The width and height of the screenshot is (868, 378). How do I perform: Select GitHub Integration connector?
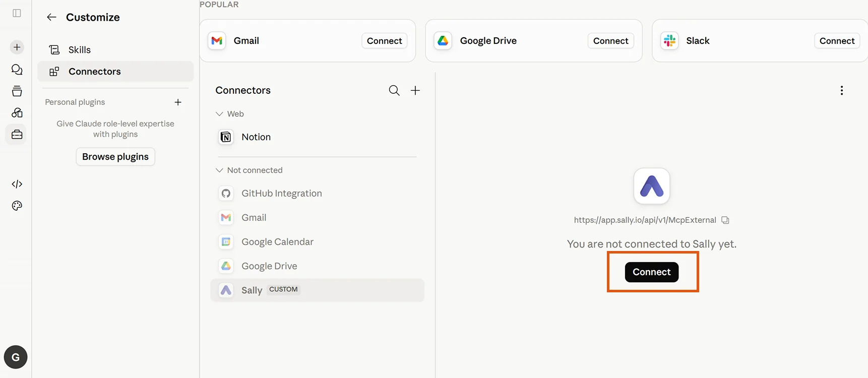pos(317,194)
